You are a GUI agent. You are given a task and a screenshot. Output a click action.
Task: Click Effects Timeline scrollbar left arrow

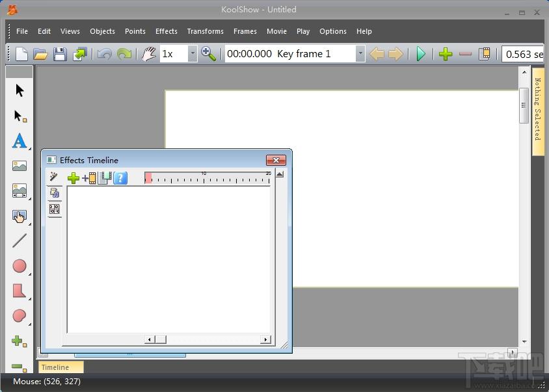tap(150, 339)
